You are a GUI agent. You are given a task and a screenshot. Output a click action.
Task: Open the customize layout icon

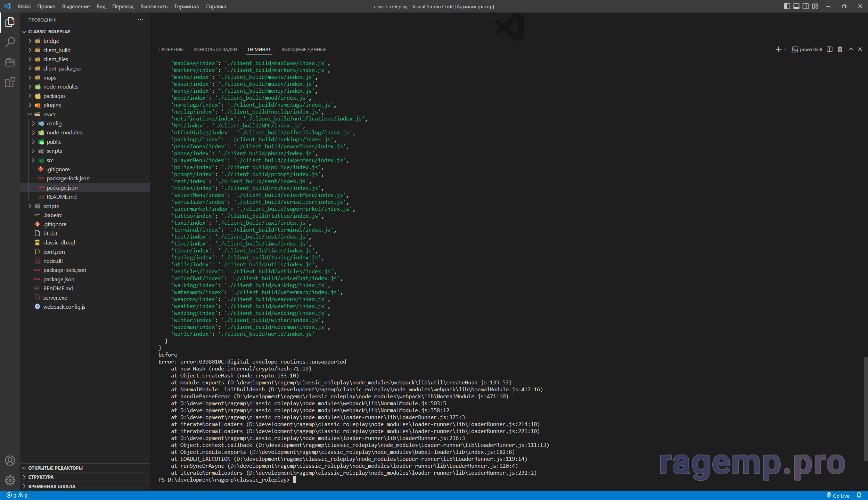[x=815, y=6]
